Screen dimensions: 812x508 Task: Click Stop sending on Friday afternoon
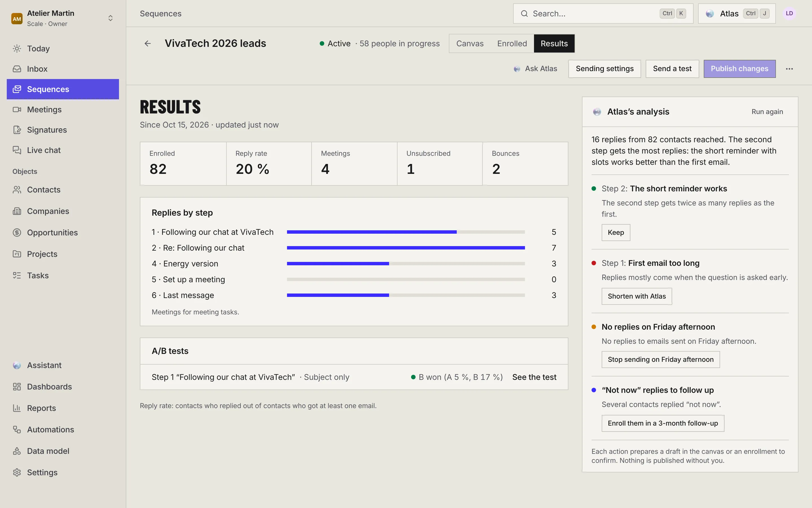[x=660, y=360]
